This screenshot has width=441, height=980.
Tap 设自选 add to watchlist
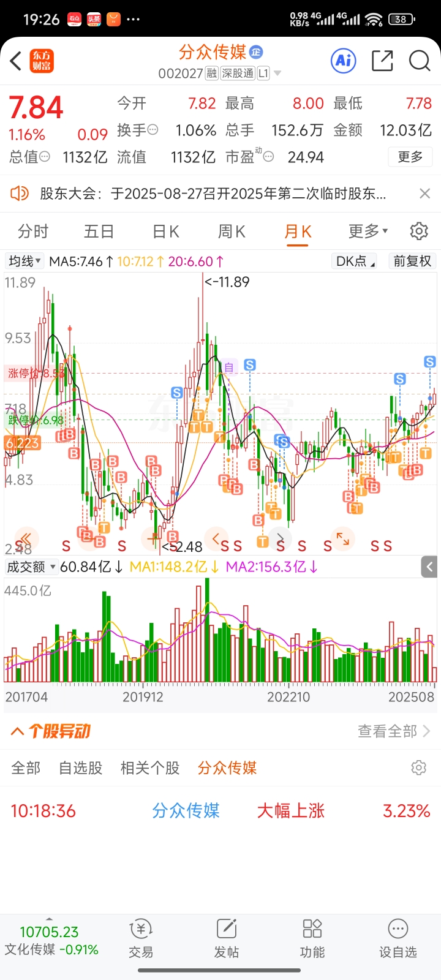(x=398, y=938)
